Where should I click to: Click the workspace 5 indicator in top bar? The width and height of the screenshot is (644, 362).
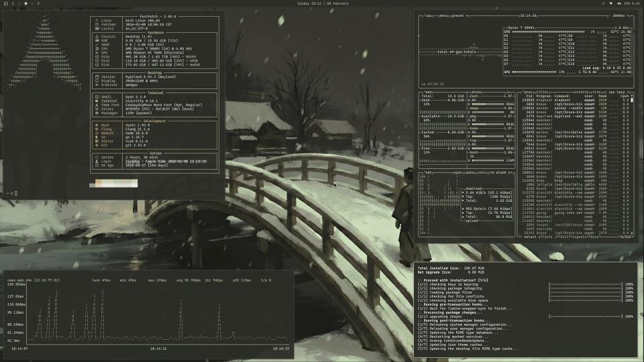coord(38,3)
